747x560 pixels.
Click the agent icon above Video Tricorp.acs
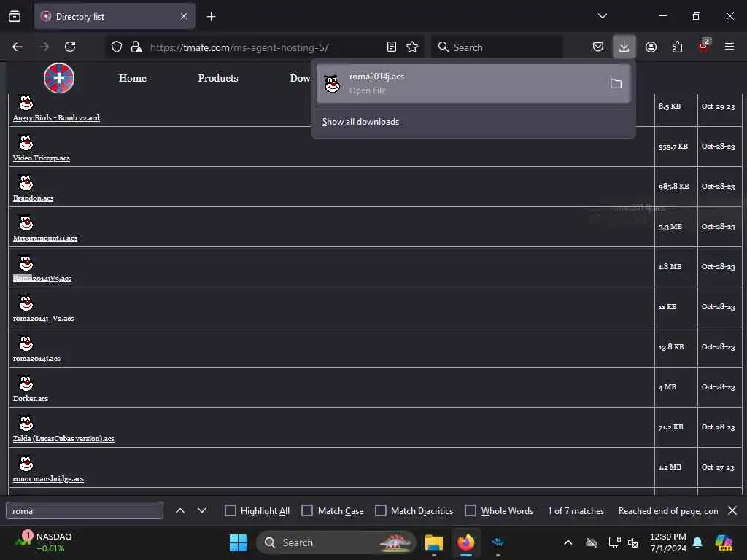pos(26,142)
